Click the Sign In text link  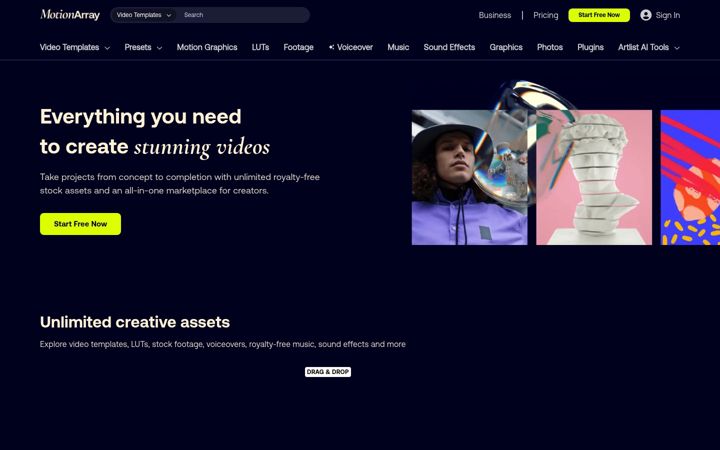pos(668,15)
